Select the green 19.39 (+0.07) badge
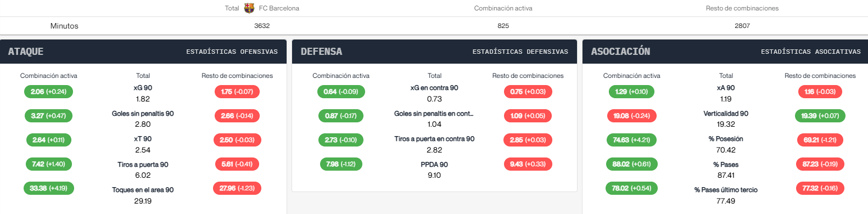Image resolution: width=868 pixels, height=214 pixels. 820,116
